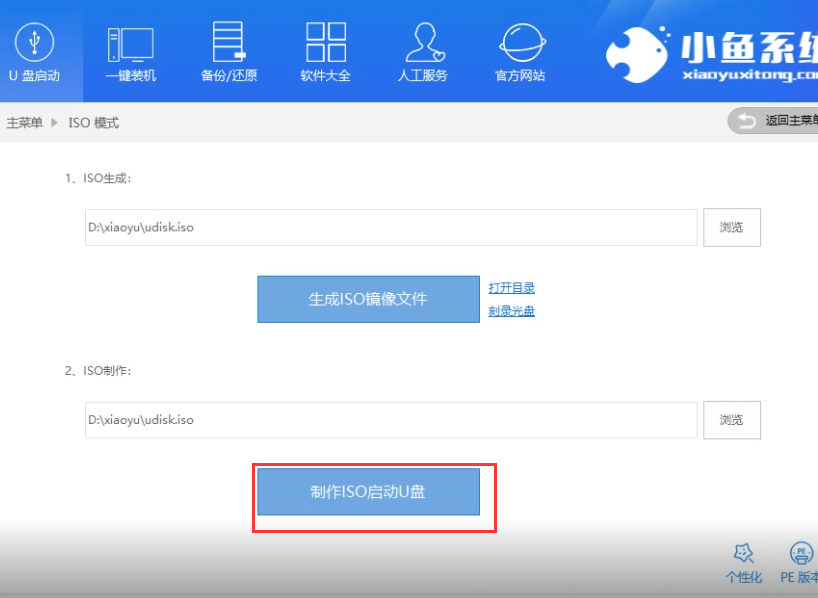Open the 打开目录 link
The image size is (818, 598).
coord(511,288)
